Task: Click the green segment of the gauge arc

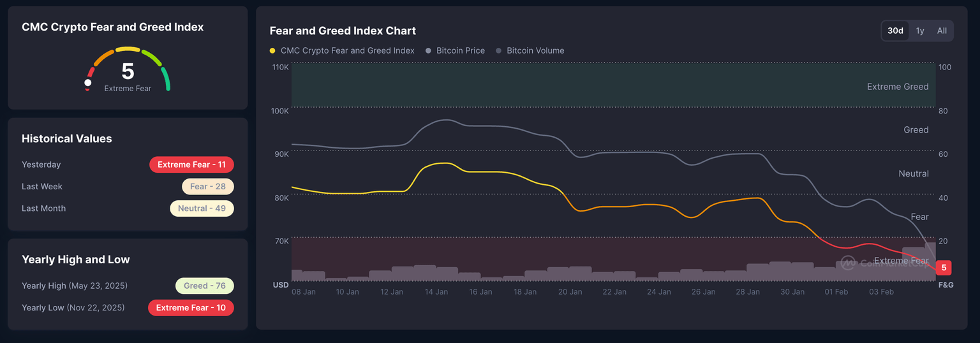Action: click(x=166, y=78)
